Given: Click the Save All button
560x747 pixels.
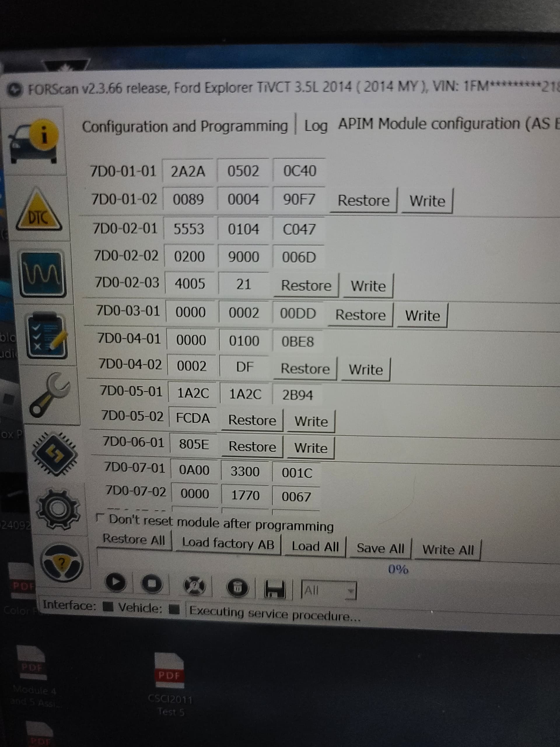Looking at the screenshot, I should coord(380,548).
